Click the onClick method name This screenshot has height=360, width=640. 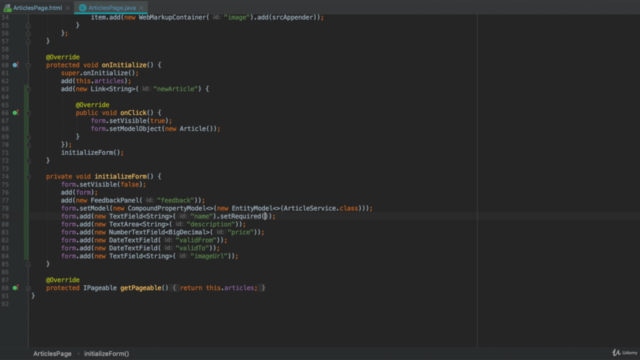[133, 113]
